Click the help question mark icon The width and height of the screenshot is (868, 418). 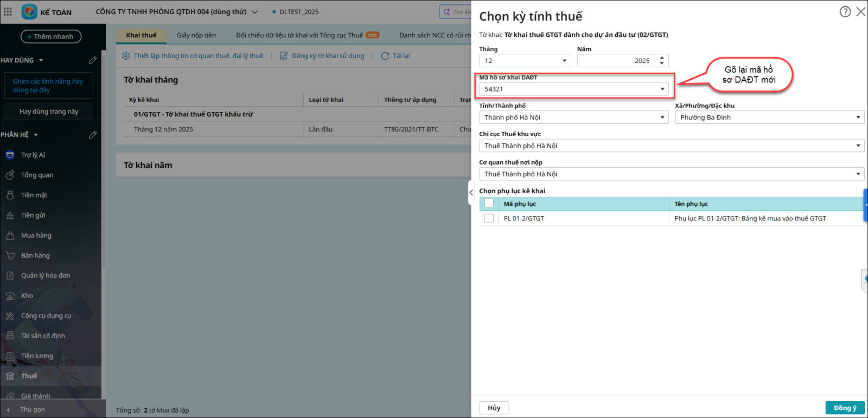845,11
